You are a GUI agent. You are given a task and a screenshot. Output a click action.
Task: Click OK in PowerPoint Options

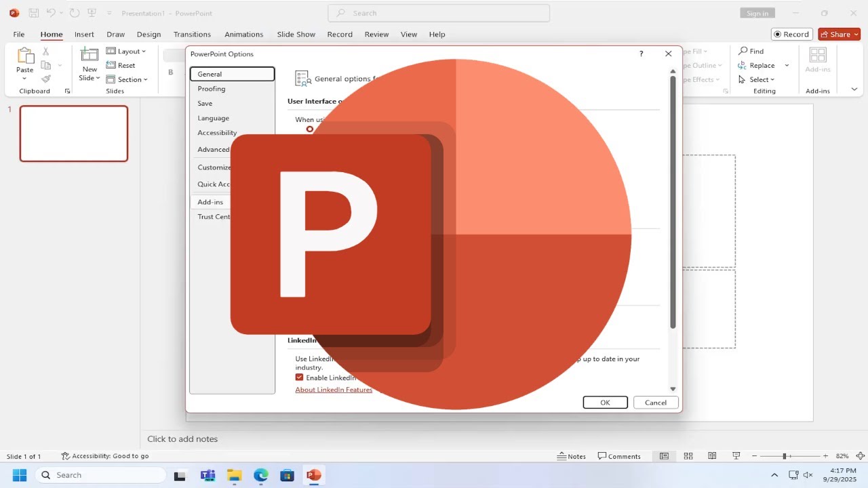click(x=605, y=403)
